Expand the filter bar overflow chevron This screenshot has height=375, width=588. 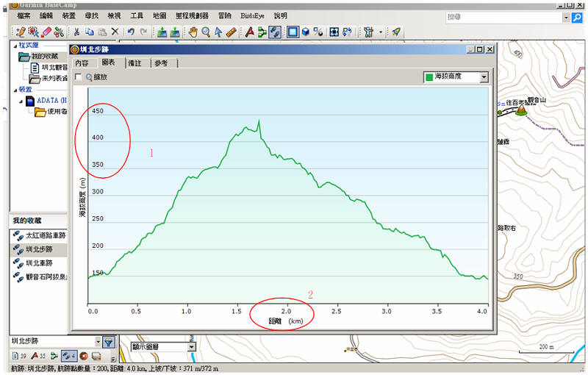tap(114, 358)
